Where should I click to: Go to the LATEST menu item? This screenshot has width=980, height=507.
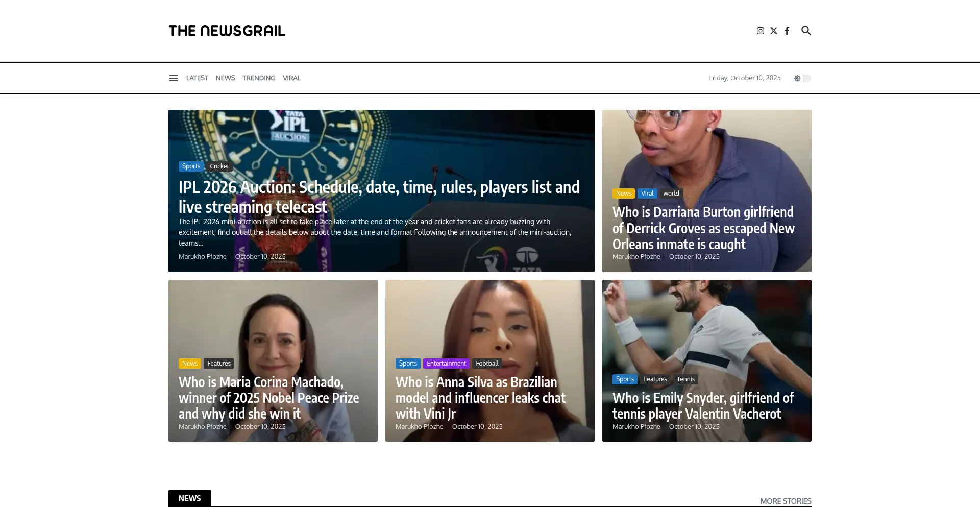point(197,78)
